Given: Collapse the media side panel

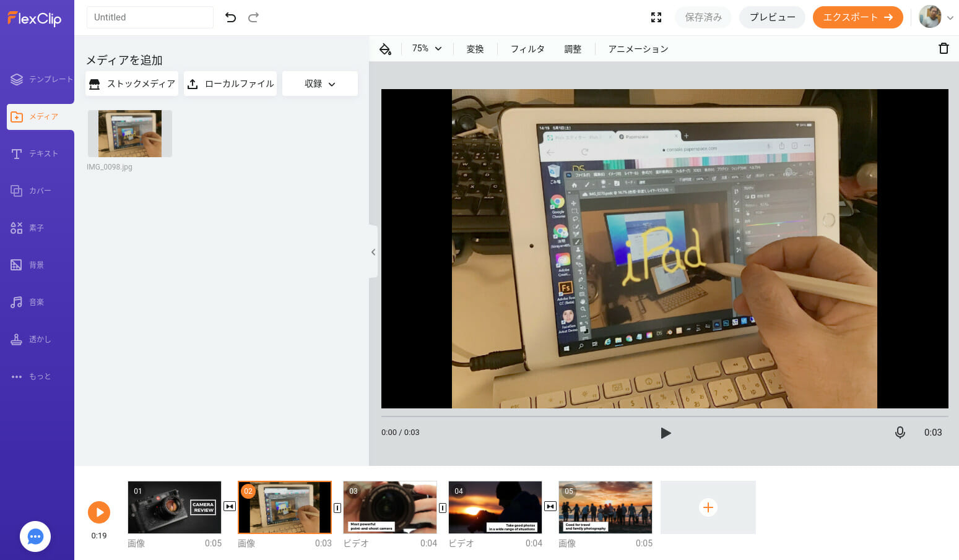Looking at the screenshot, I should click(x=373, y=252).
